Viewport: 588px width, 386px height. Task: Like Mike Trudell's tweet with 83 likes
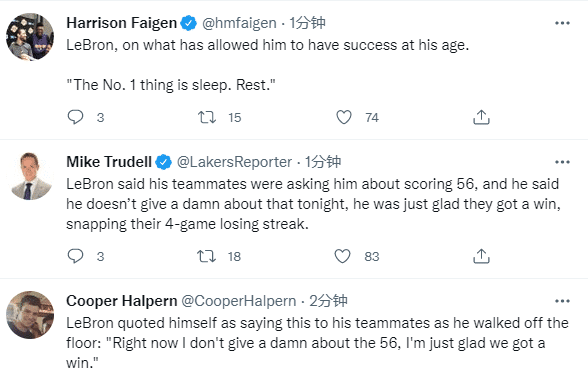tap(342, 256)
